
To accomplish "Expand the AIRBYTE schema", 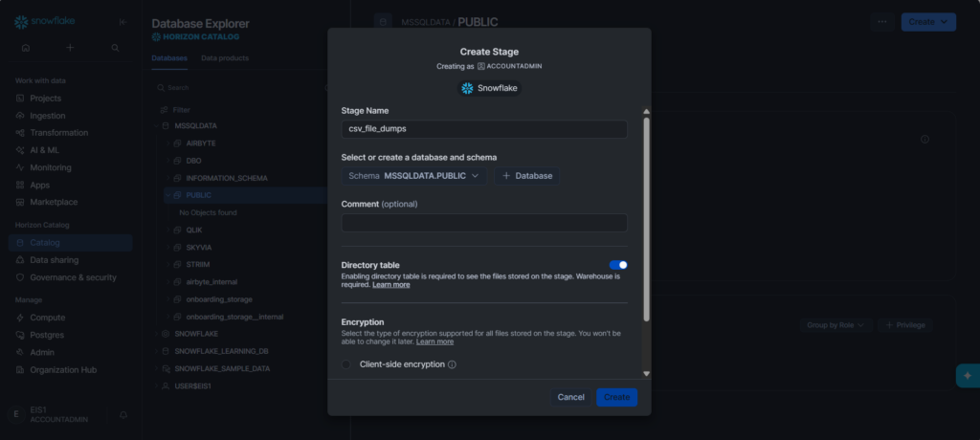I will tap(168, 143).
